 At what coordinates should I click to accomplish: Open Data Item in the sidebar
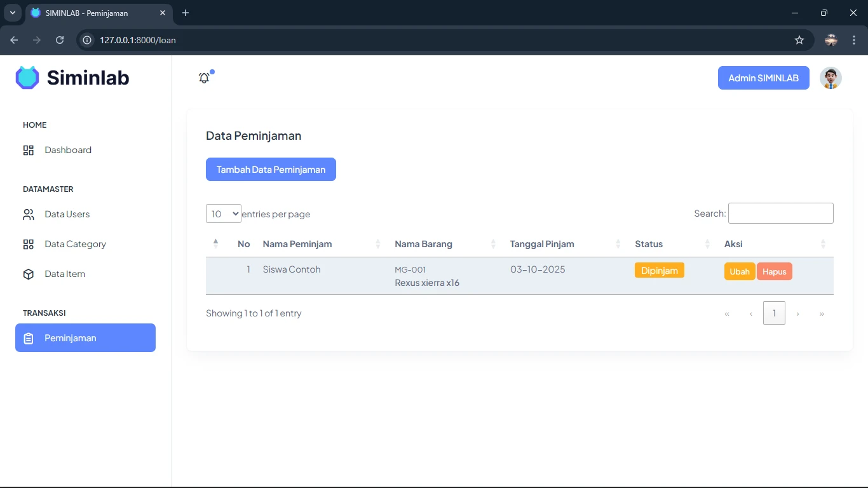pos(64,274)
